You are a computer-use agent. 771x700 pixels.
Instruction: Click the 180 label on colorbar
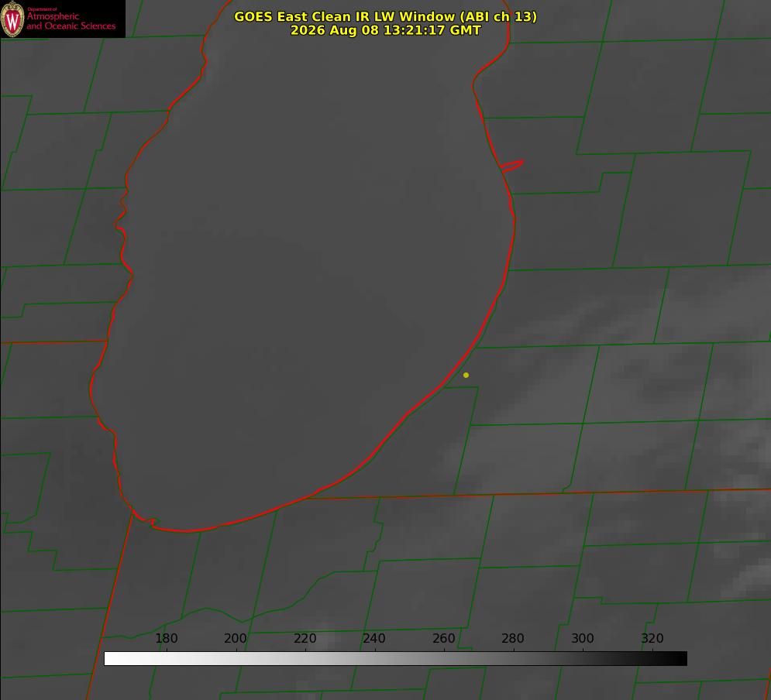[x=167, y=638]
